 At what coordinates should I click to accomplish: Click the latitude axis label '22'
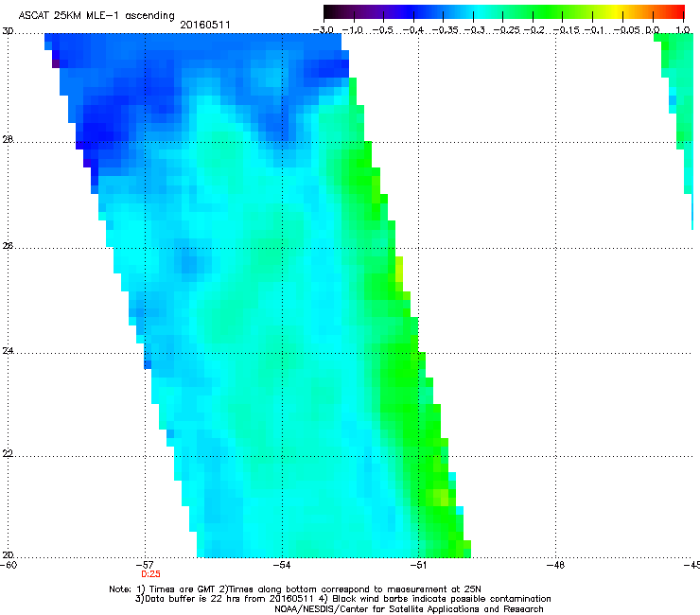click(x=8, y=453)
